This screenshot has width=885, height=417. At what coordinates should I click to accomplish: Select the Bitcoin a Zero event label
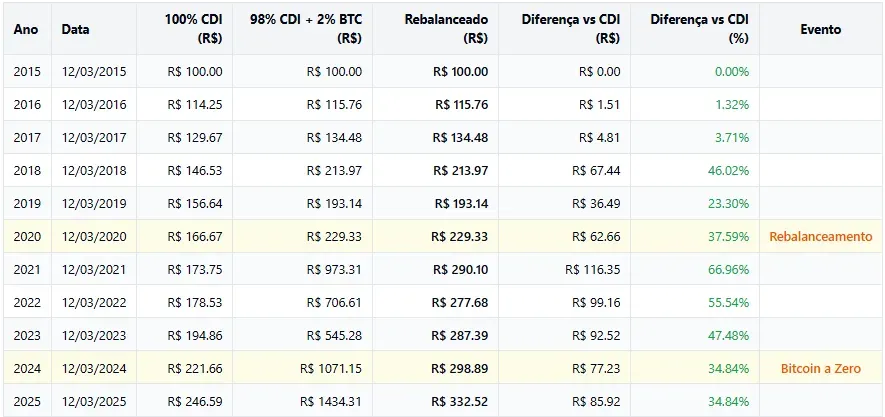(x=821, y=368)
